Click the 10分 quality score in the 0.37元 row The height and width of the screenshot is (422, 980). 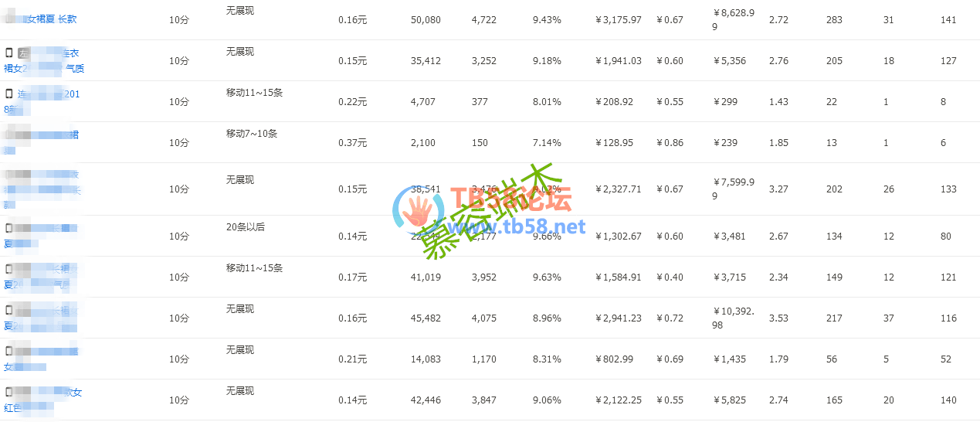pyautogui.click(x=179, y=143)
